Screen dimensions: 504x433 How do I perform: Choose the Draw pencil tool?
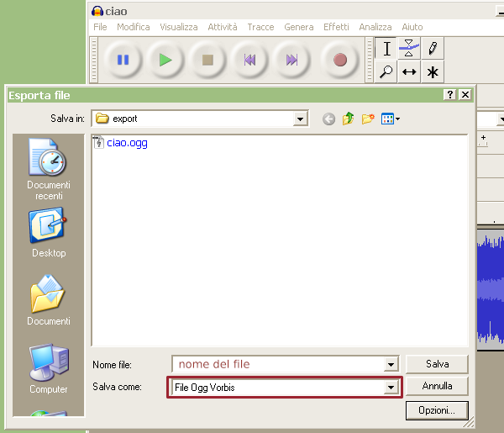(433, 49)
